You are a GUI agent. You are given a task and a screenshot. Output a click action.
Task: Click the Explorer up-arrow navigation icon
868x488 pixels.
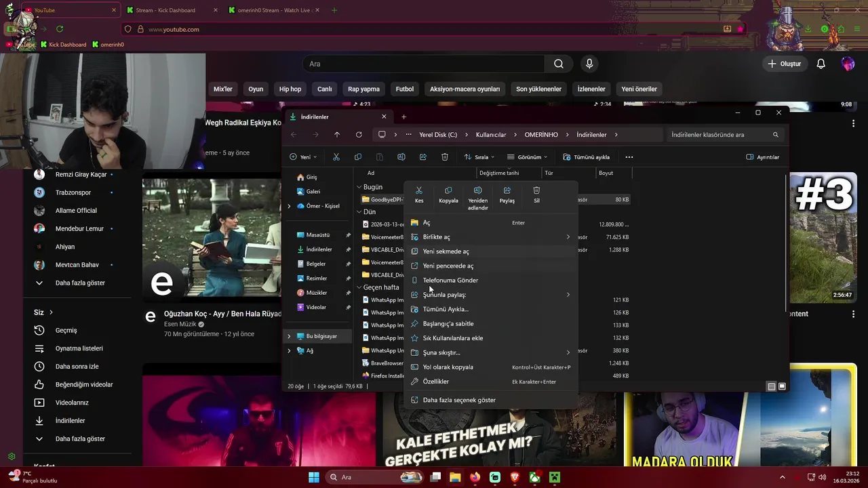(337, 135)
